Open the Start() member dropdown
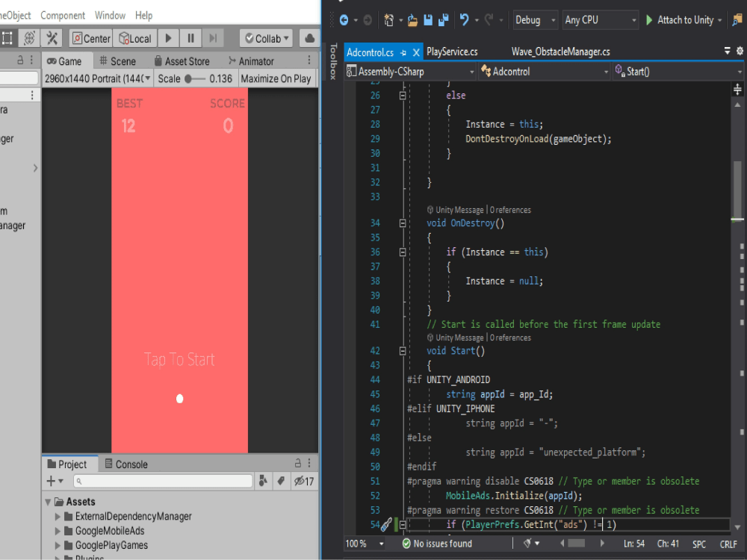The width and height of the screenshot is (747, 560). pos(678,72)
